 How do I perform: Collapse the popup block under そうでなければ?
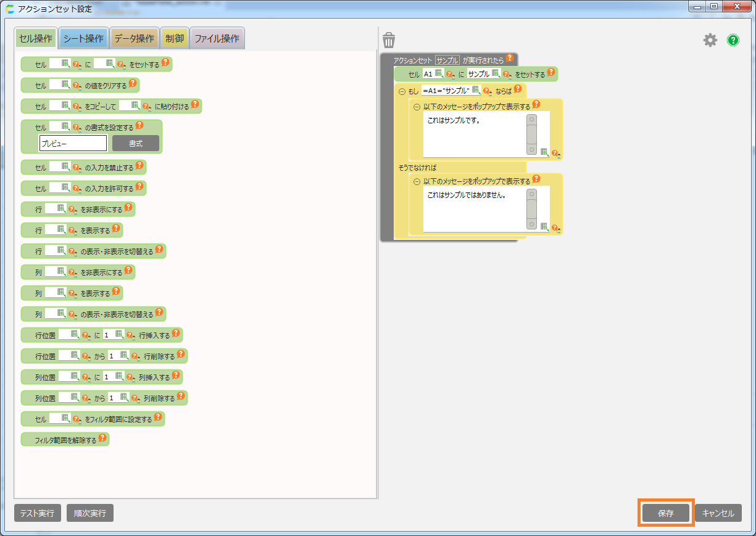417,182
